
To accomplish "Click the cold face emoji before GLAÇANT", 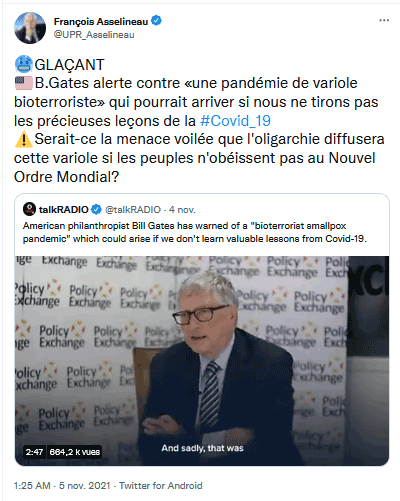I will tap(23, 64).
